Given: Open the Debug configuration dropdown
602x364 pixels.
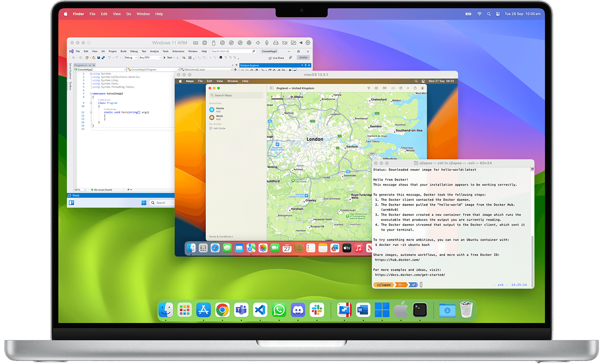Looking at the screenshot, I should point(130,58).
